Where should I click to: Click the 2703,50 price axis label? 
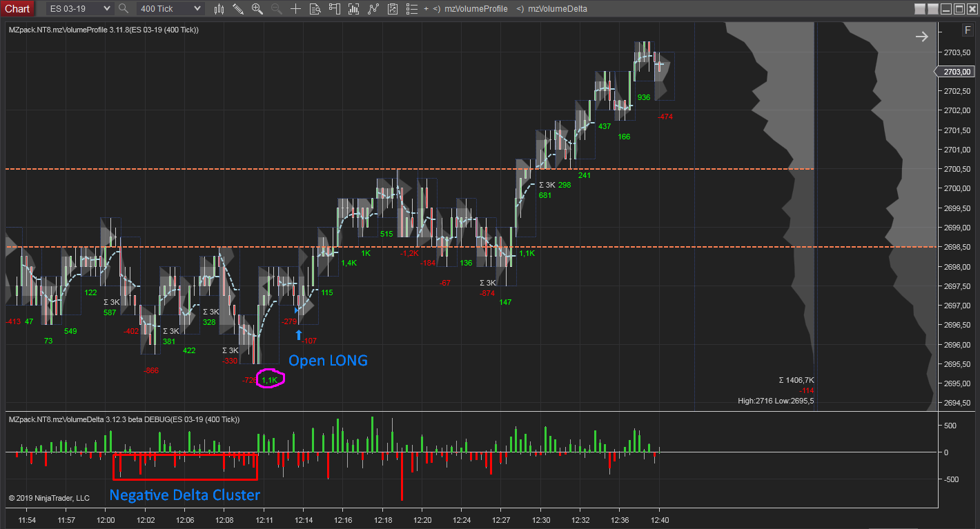(957, 52)
